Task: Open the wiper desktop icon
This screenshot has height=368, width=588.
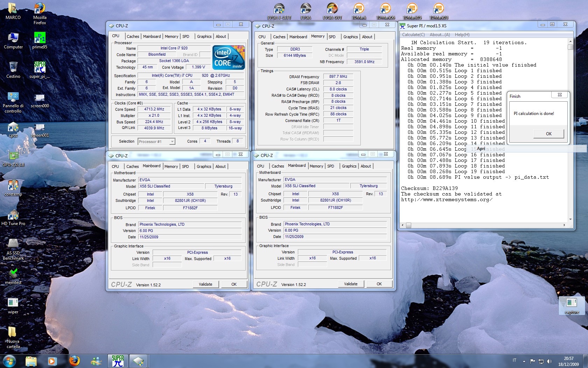Action: click(x=13, y=306)
